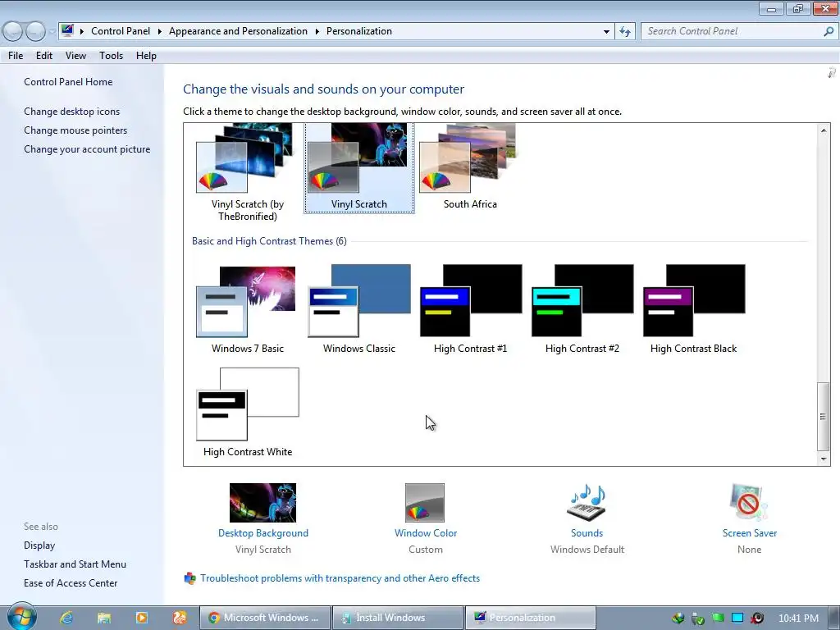Screen dimensions: 840x630
Task: Expand root arrow before Control Panel breadcrumb
Action: 81,31
